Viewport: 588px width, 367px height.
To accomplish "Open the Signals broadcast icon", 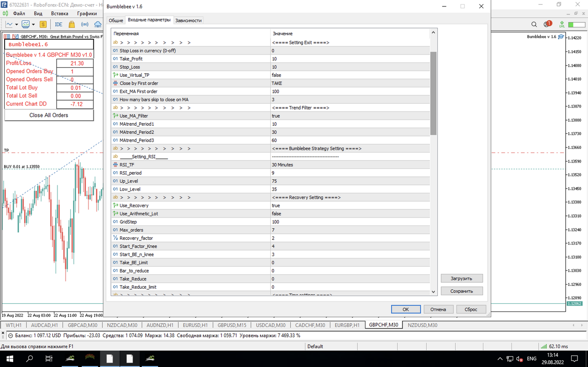I will [x=85, y=24].
